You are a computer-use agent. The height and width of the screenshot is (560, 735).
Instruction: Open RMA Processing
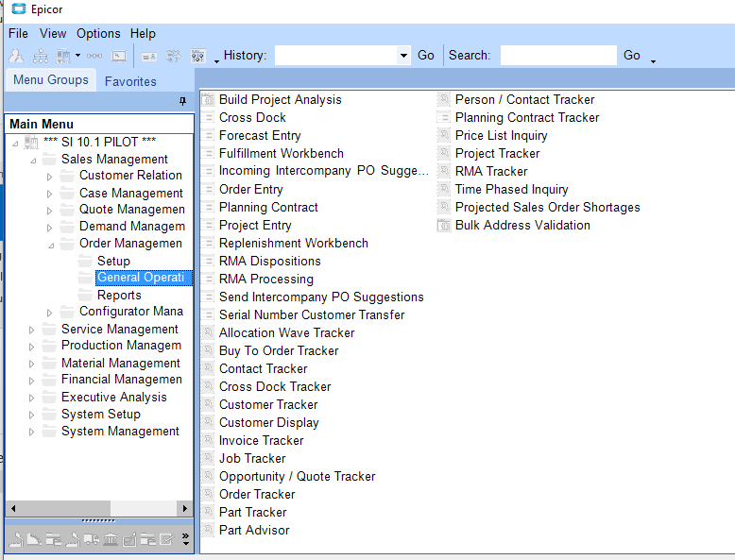tap(266, 279)
